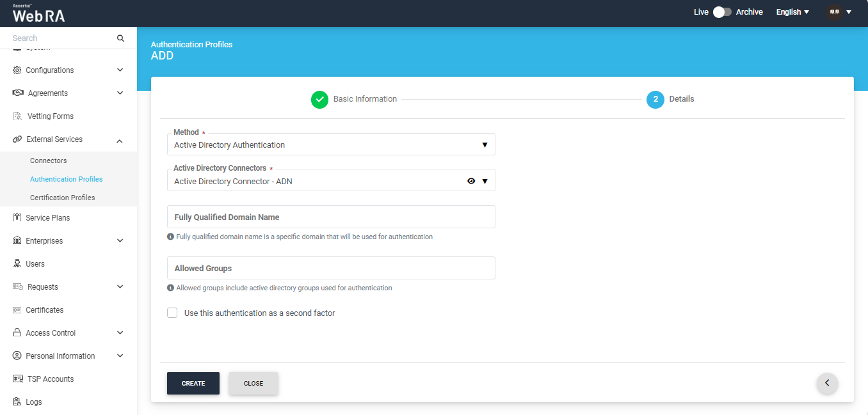The height and width of the screenshot is (415, 868).
Task: Click the back arrow round button
Action: point(827,383)
